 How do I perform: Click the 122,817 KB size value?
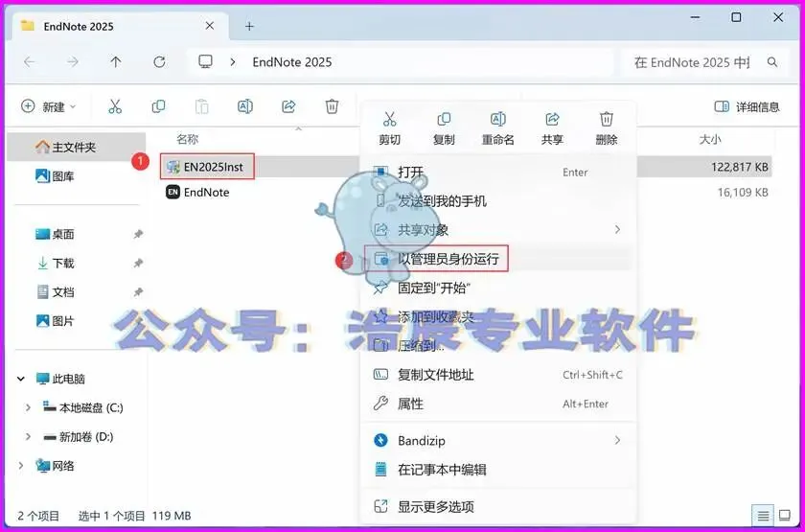[740, 167]
